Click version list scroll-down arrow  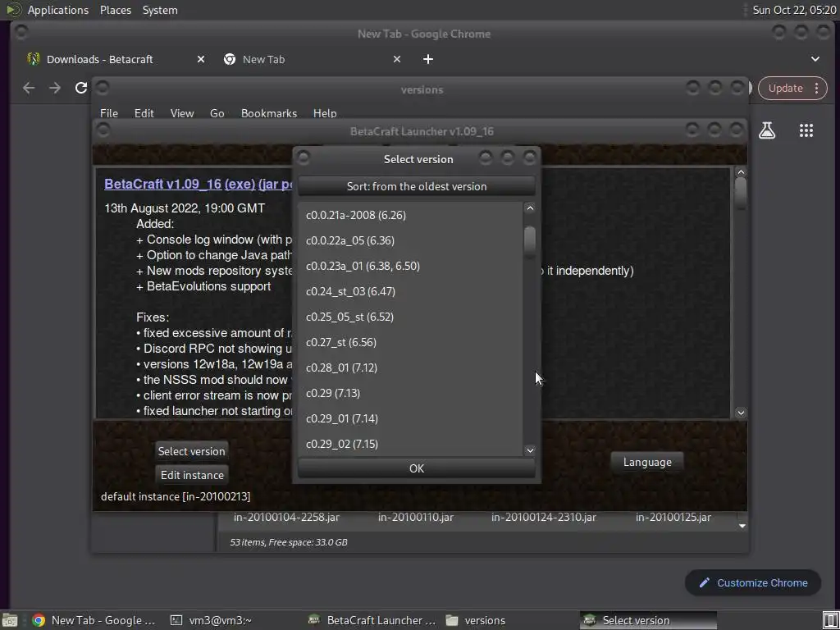click(529, 450)
